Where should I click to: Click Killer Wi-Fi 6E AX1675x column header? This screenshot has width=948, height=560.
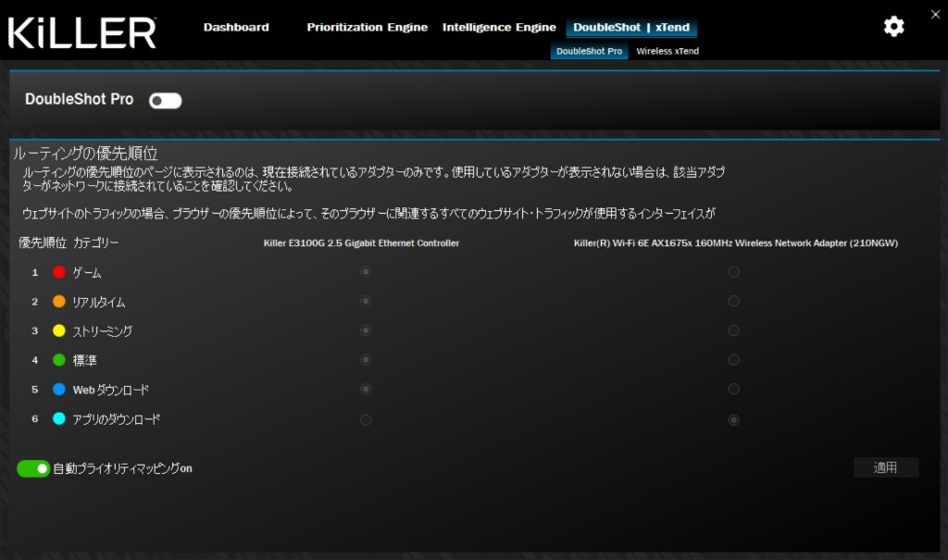(x=736, y=243)
